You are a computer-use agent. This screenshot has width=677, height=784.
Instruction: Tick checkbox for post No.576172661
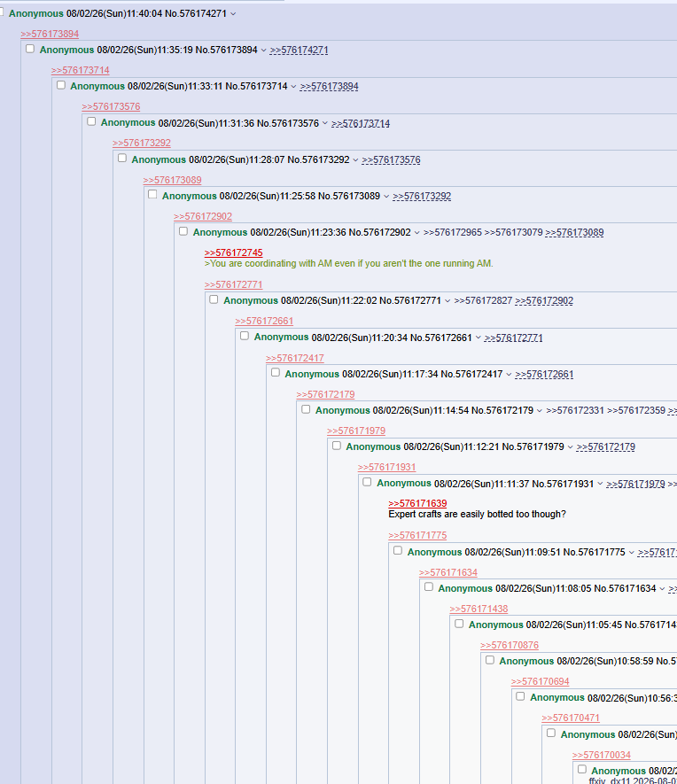click(x=245, y=336)
